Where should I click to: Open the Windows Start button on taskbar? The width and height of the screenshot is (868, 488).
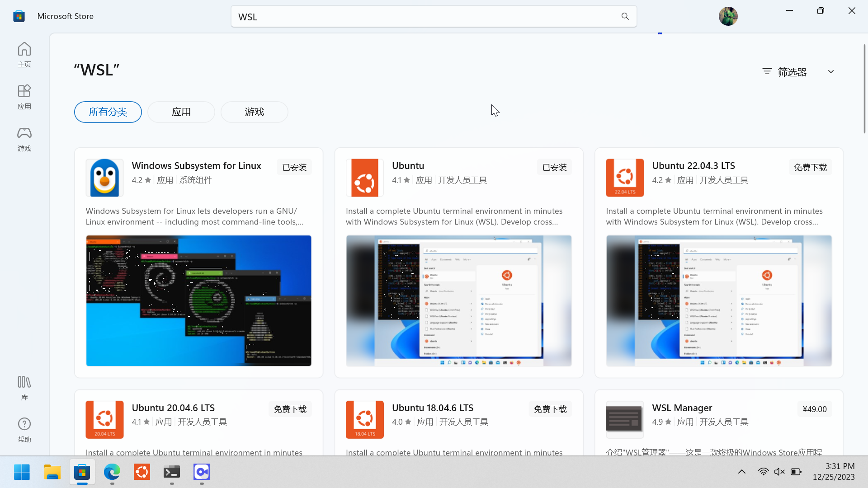pos(22,472)
